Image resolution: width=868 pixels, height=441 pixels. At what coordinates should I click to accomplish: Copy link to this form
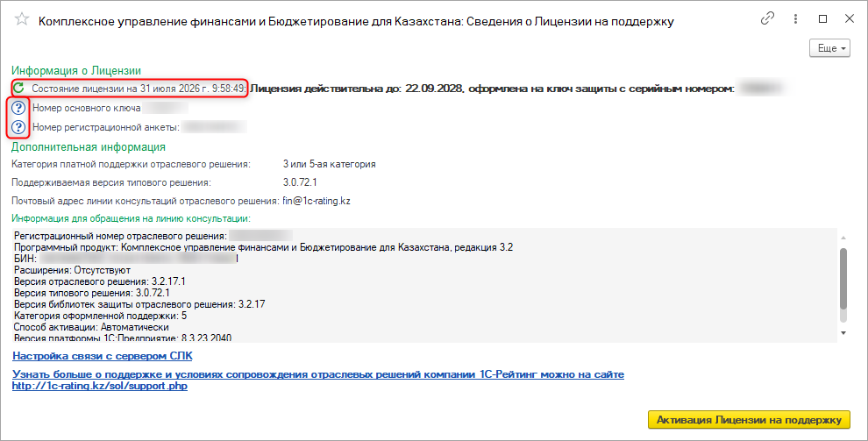[767, 18]
